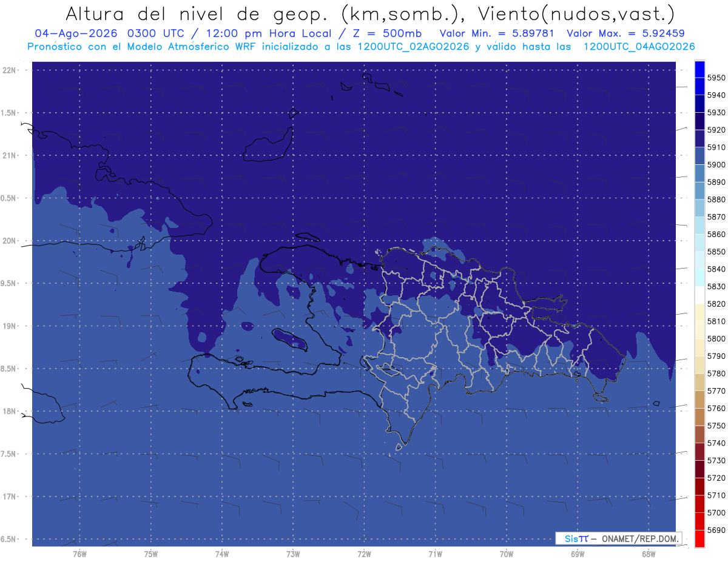Click the 5780 colorbar label
Image resolution: width=728 pixels, height=562 pixels.
716,373
